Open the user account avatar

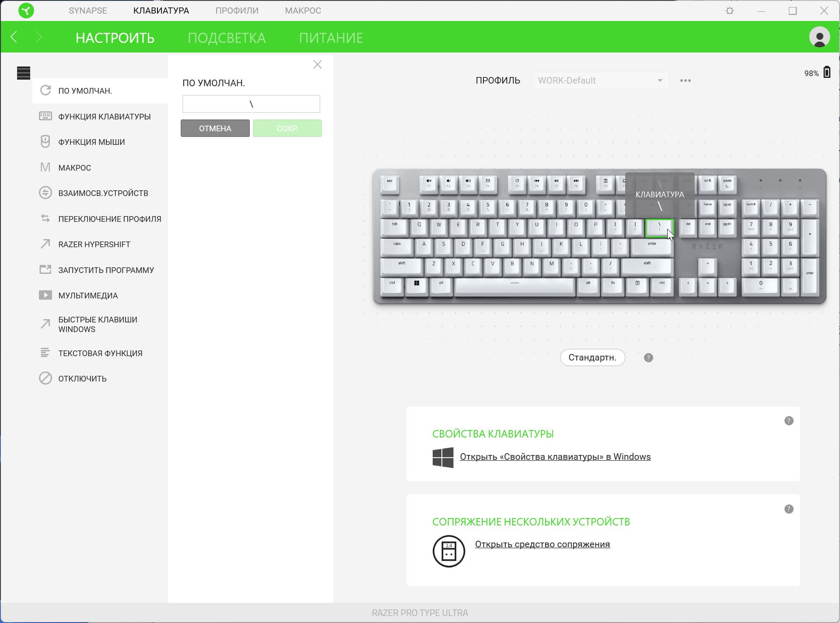point(819,37)
